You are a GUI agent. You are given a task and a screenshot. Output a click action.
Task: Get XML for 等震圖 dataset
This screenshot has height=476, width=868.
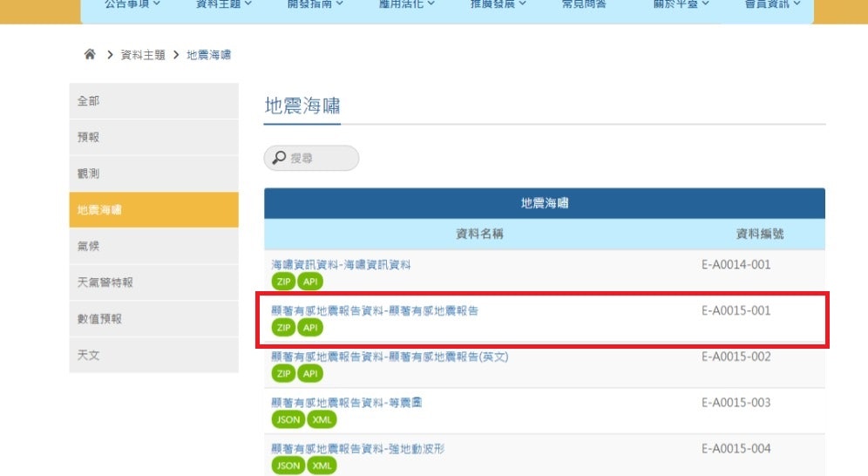pyautogui.click(x=322, y=419)
